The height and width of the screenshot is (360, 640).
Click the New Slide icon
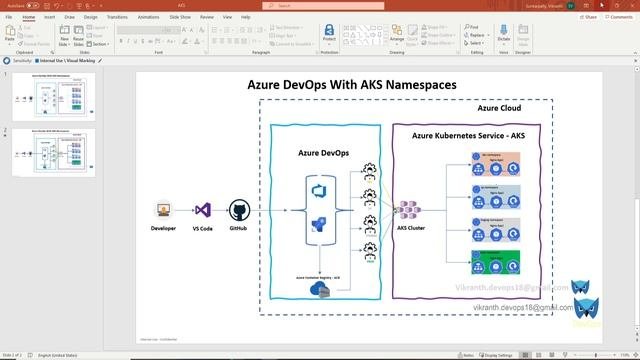pyautogui.click(x=64, y=31)
